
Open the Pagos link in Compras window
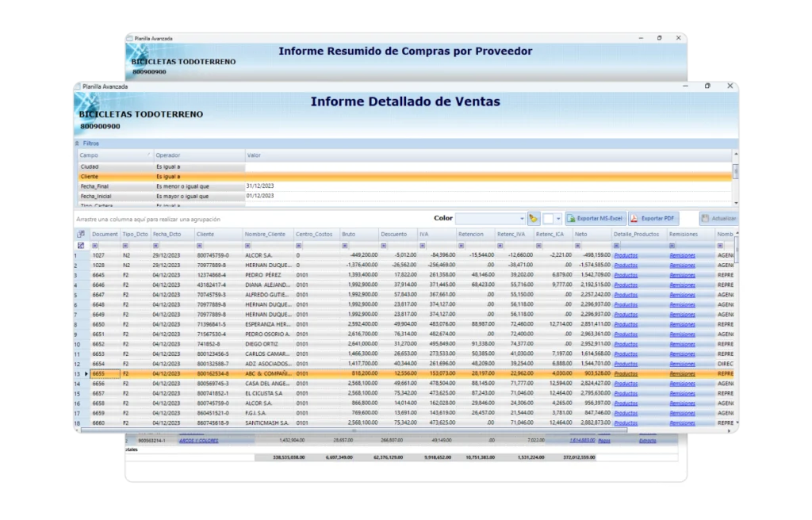(x=603, y=441)
